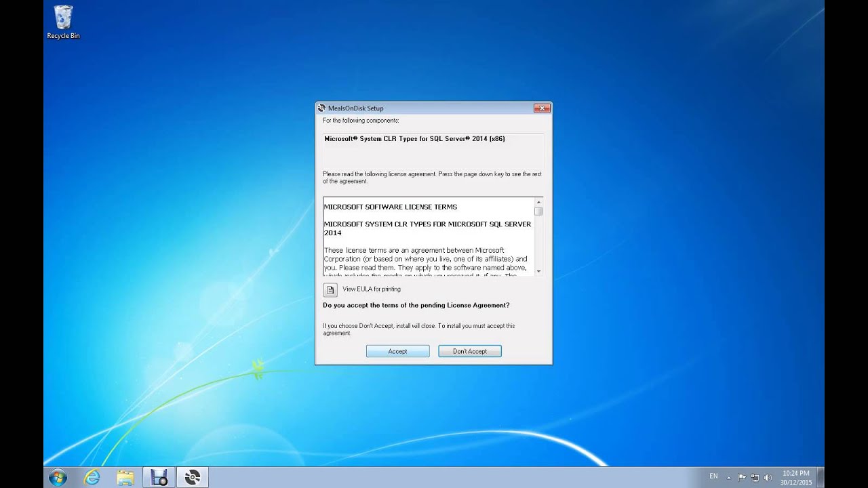Click the "For the following components:" label

click(361, 121)
